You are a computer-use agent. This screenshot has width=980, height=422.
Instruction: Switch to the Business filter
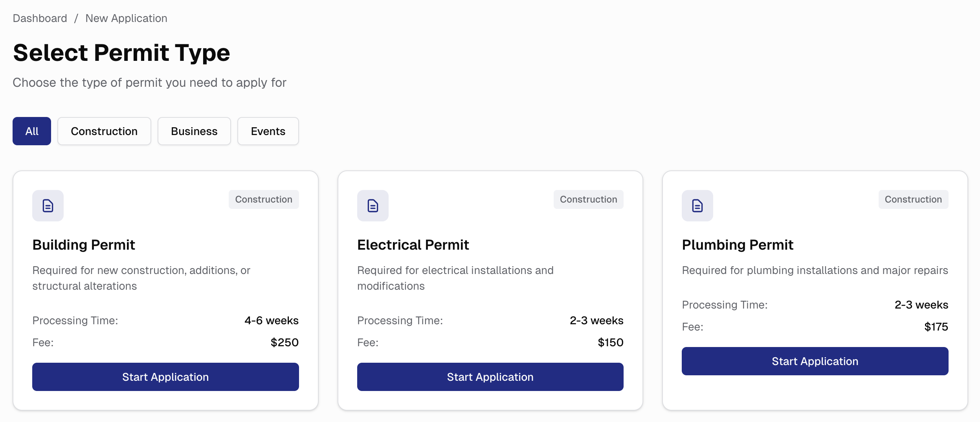(194, 131)
